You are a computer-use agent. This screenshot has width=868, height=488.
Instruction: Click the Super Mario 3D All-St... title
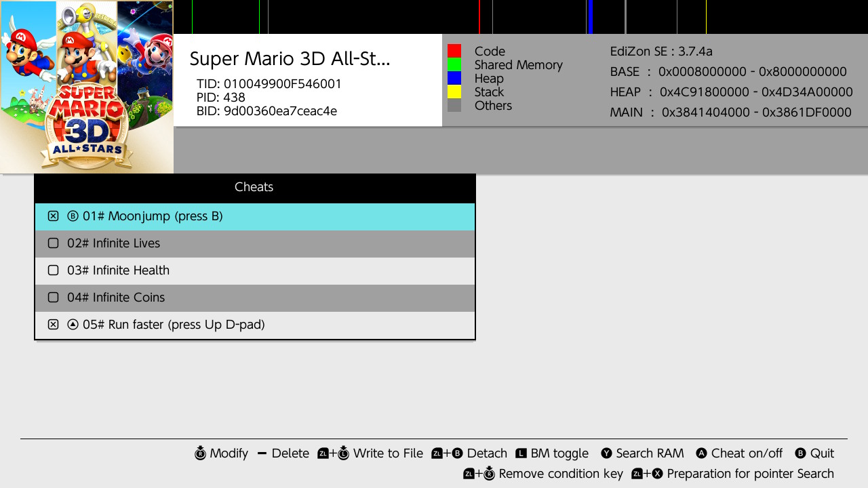pyautogui.click(x=290, y=59)
